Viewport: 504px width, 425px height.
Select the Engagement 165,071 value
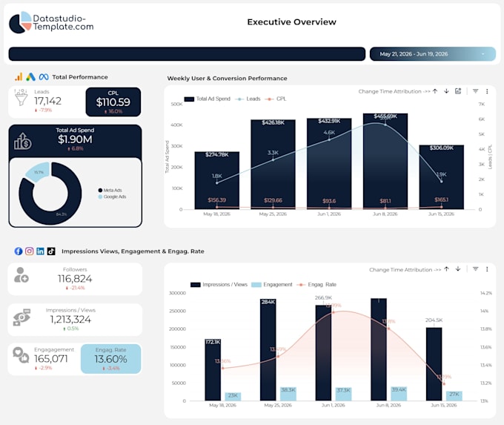coord(51,359)
